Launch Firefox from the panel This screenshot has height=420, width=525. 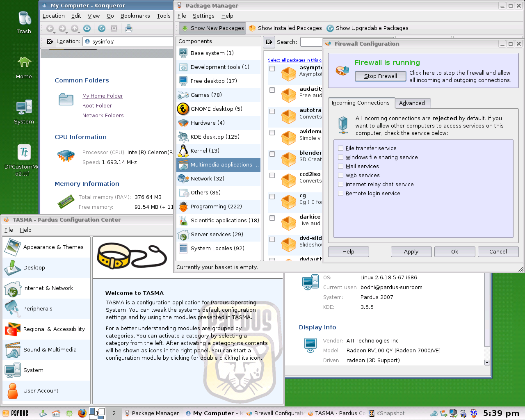(x=82, y=413)
